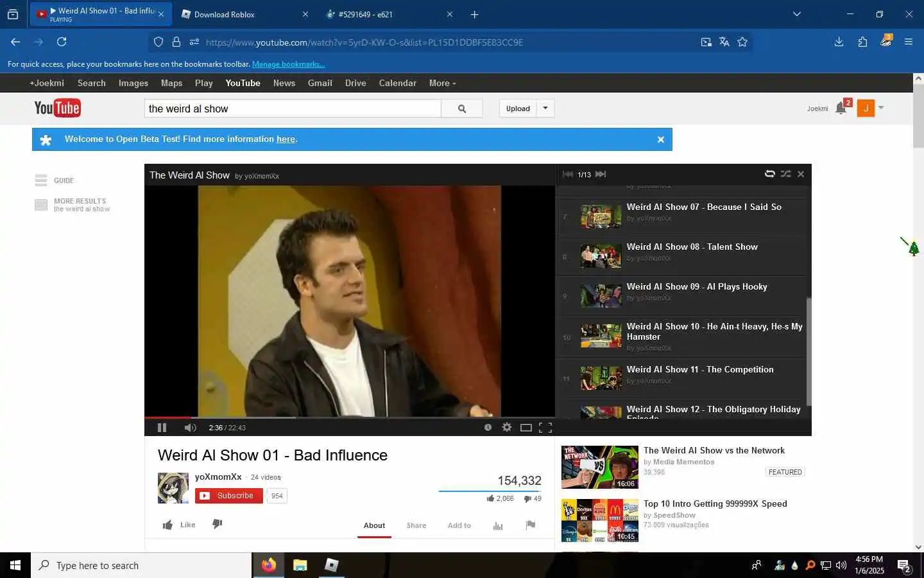The width and height of the screenshot is (924, 578).
Task: Follow the 'here' link in the banner
Action: 286,139
